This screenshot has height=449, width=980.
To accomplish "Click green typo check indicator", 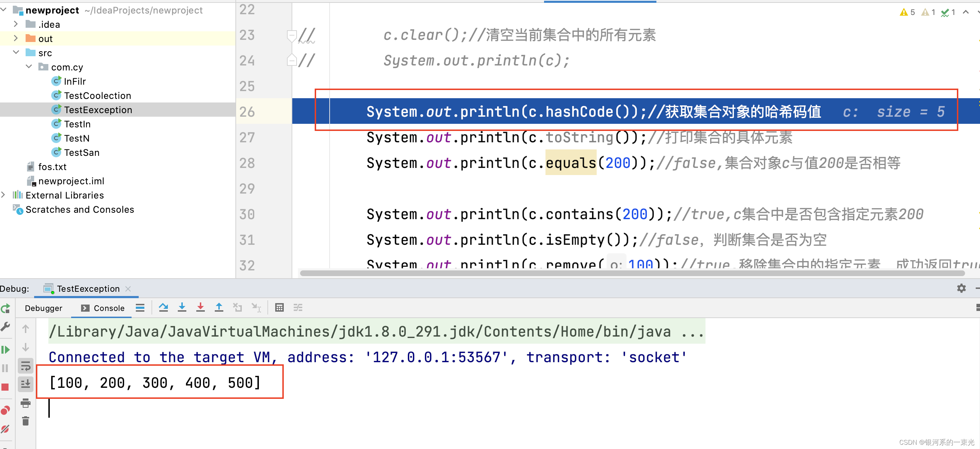I will point(948,12).
